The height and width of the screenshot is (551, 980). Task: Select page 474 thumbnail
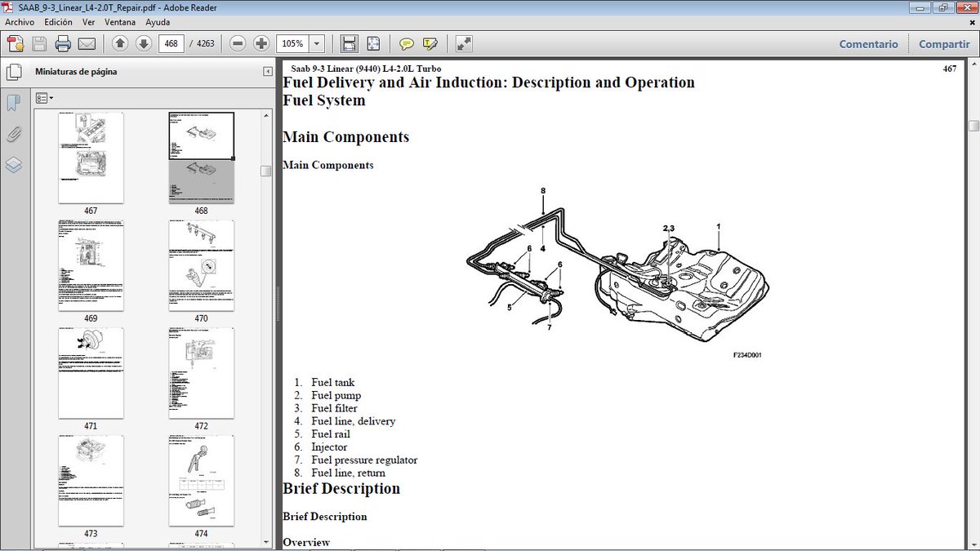tap(201, 481)
